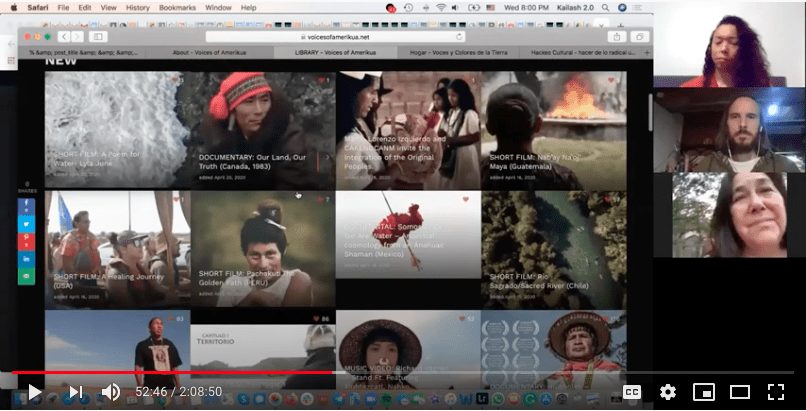806x411 pixels.
Task: Like the Somos Water card heart
Action: tap(466, 199)
